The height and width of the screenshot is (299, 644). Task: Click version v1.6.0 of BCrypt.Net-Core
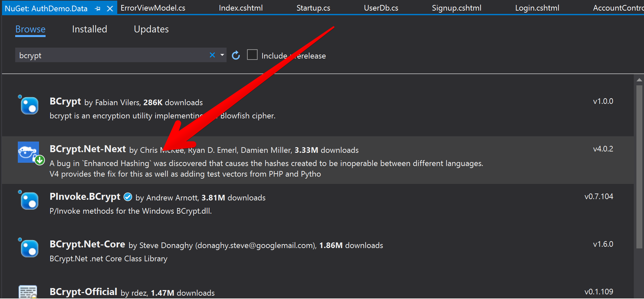(603, 244)
